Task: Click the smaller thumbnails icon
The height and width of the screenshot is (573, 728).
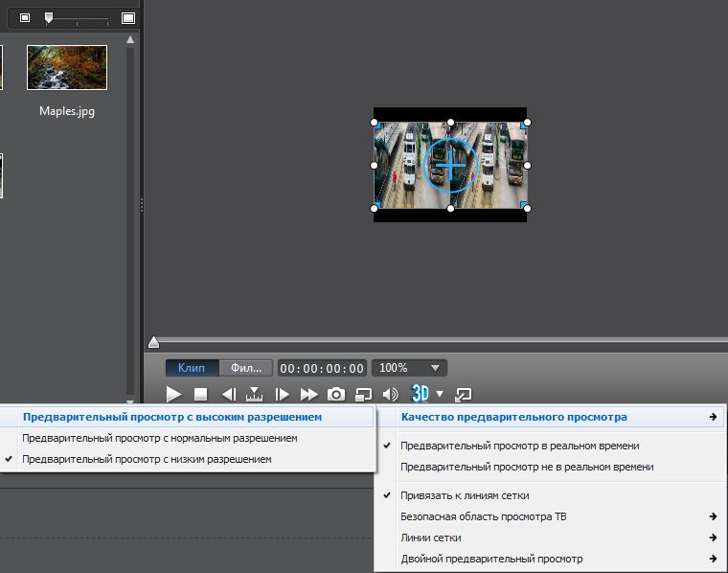Action: pos(25,18)
